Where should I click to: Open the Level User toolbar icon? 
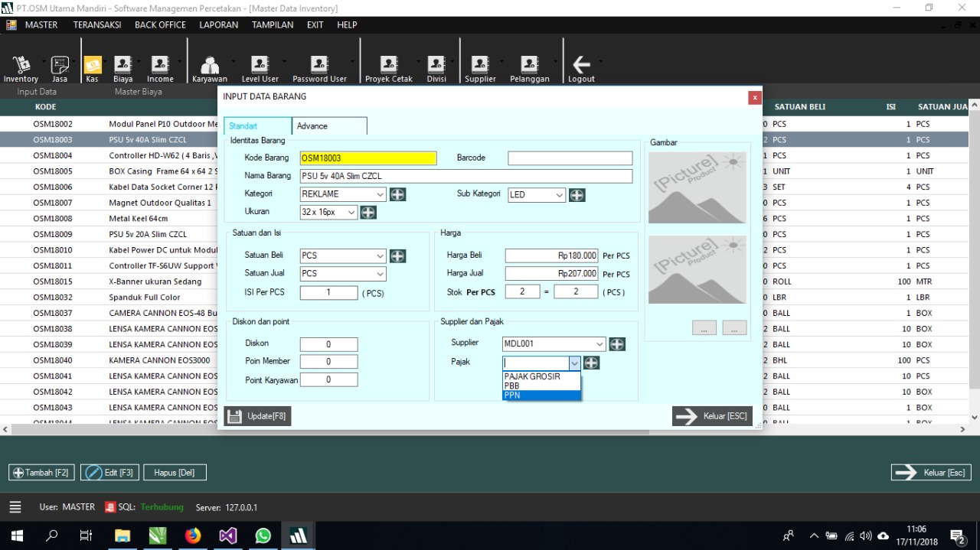[x=260, y=69]
